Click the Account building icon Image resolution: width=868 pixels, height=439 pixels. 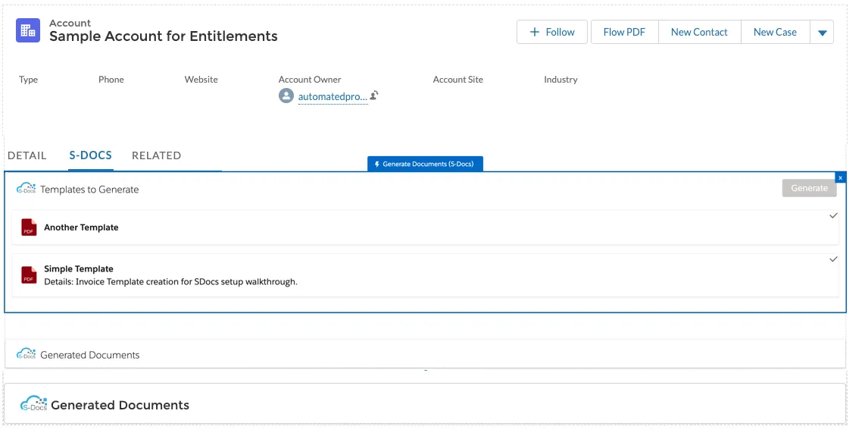tap(28, 30)
